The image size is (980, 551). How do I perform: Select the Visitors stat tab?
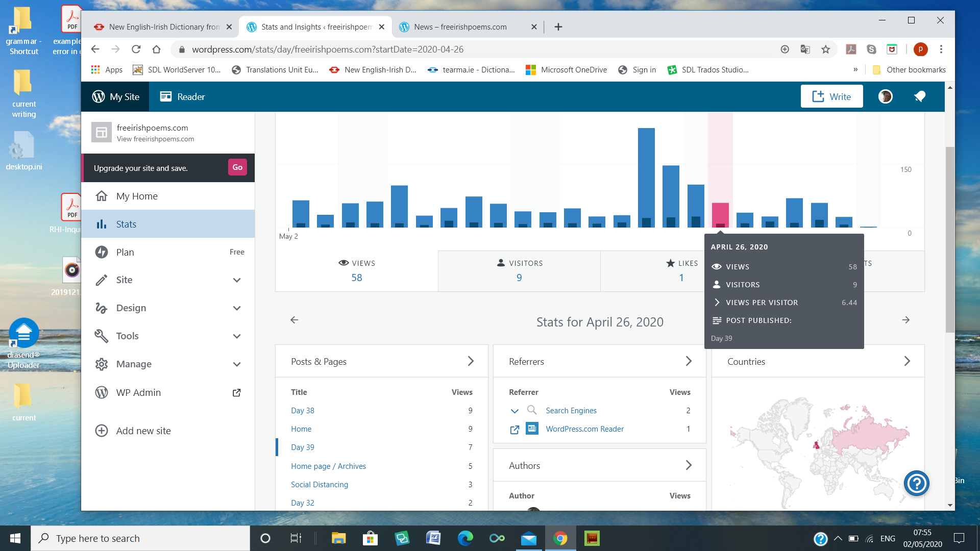(519, 271)
